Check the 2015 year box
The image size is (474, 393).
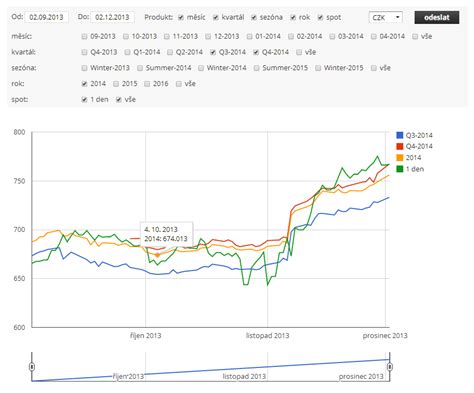[x=116, y=84]
